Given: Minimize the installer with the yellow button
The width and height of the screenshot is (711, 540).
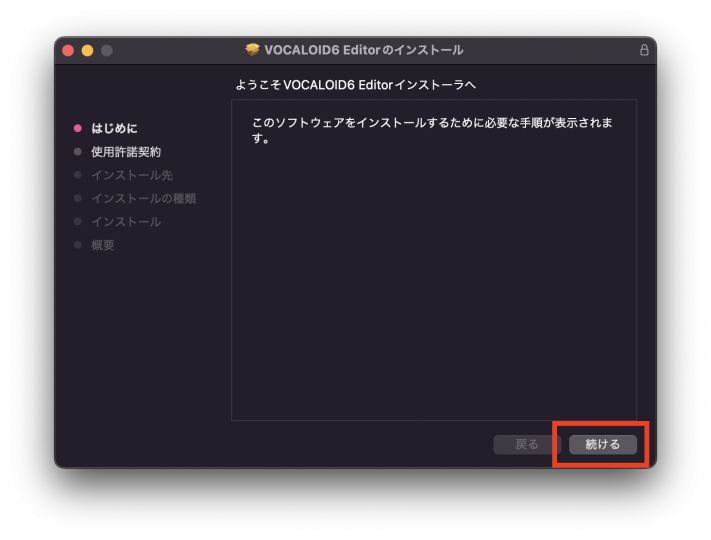Looking at the screenshot, I should (x=87, y=50).
